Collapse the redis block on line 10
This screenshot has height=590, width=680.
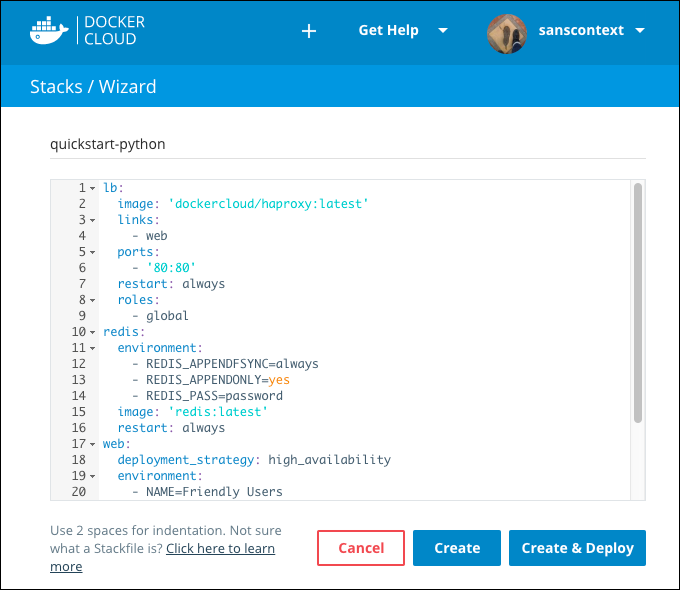(x=93, y=332)
